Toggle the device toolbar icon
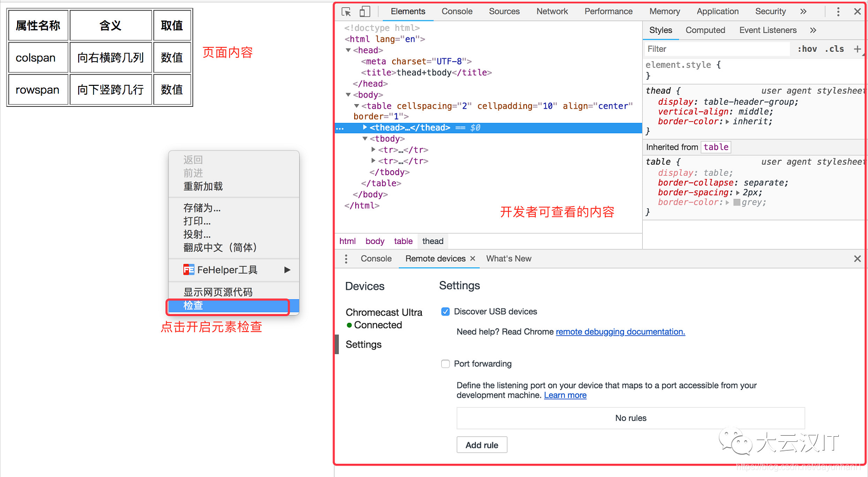868x477 pixels. (x=365, y=12)
